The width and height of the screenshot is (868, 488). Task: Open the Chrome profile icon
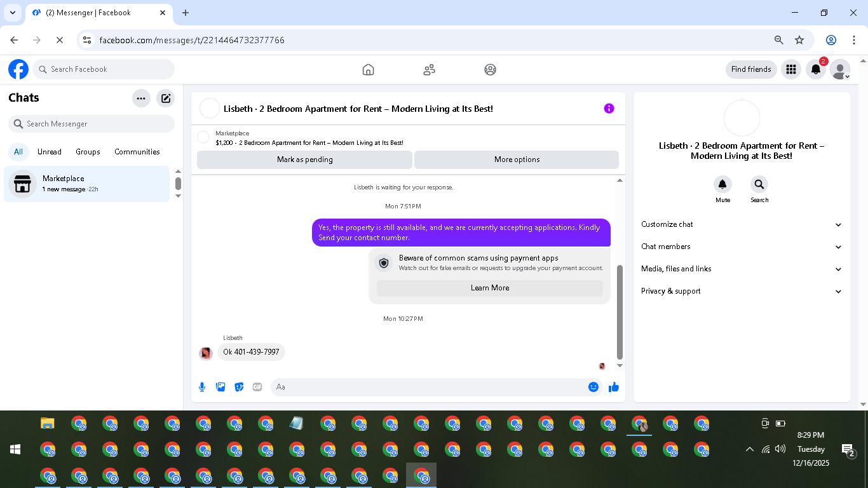pyautogui.click(x=831, y=40)
